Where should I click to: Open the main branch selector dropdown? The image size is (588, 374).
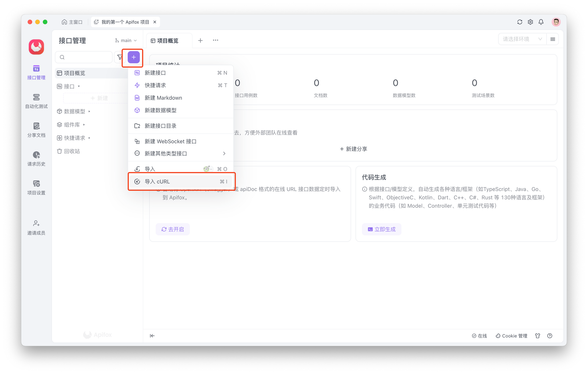[x=125, y=40]
